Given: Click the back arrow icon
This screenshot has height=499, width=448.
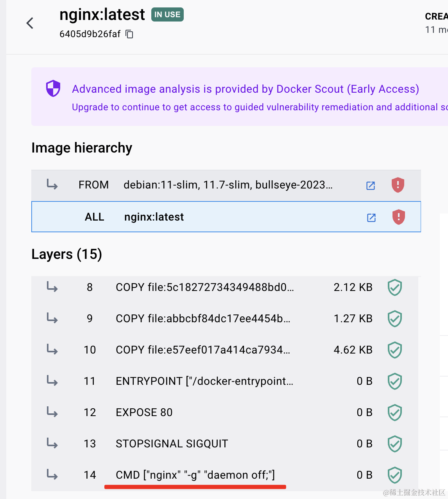Looking at the screenshot, I should [30, 23].
